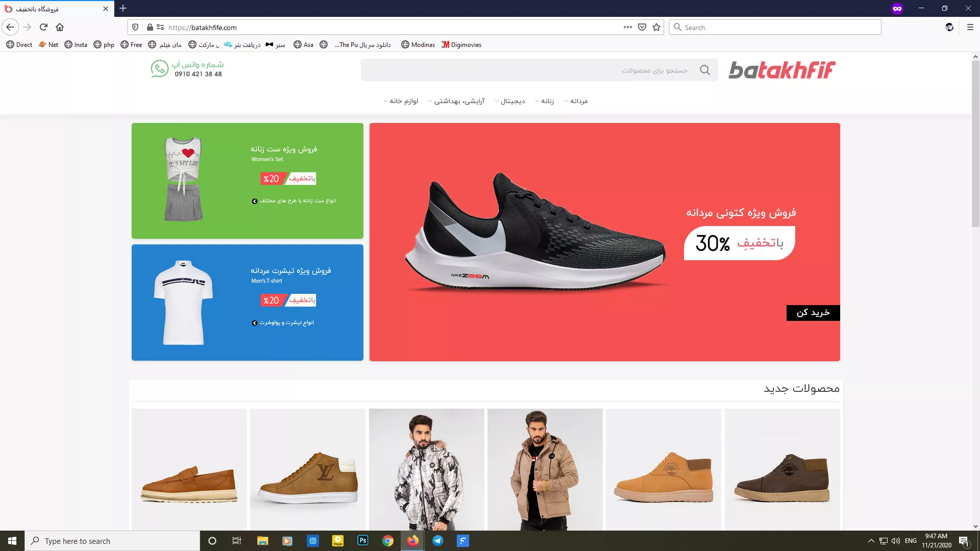Click the خرید کن buy button
The height and width of the screenshot is (551, 980).
(813, 313)
